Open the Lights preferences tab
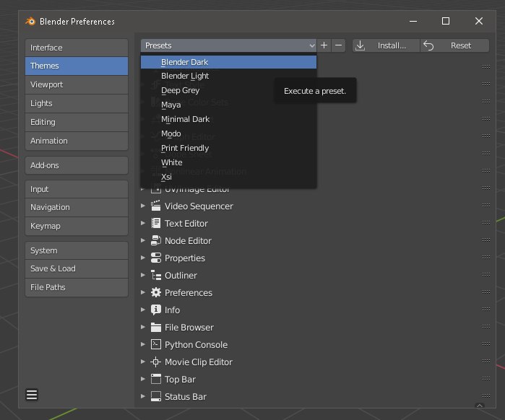The width and height of the screenshot is (505, 420). click(77, 103)
